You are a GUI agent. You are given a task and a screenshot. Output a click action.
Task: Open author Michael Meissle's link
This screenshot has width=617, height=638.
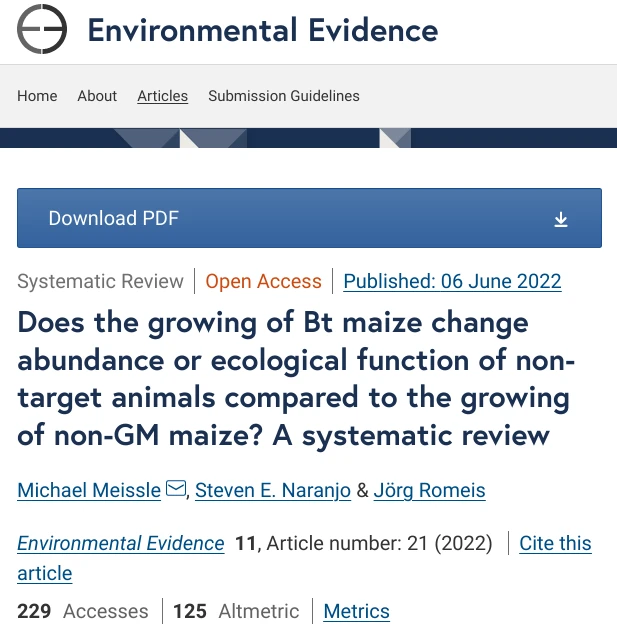point(89,490)
